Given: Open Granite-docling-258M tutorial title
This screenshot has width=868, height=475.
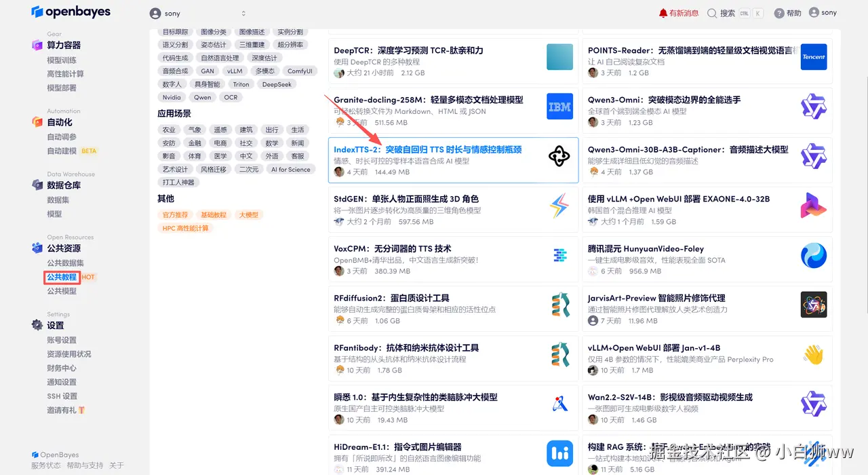Looking at the screenshot, I should [429, 100].
